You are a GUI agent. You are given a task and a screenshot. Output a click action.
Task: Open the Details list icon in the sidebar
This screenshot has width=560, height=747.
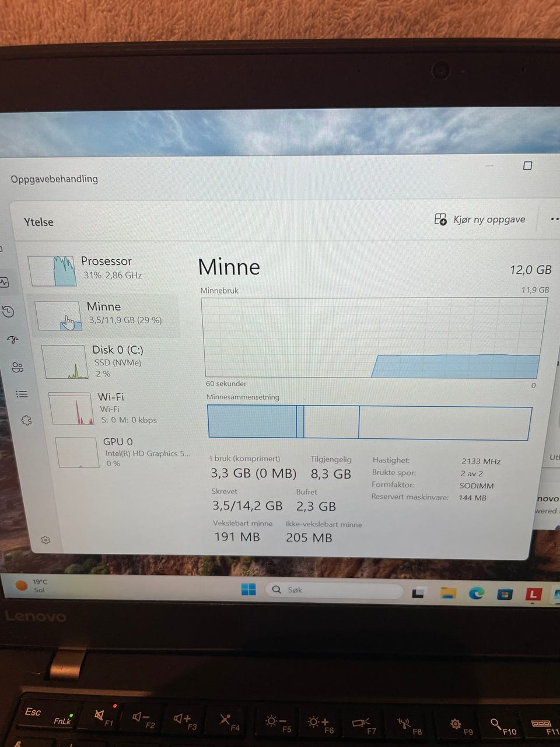(22, 395)
